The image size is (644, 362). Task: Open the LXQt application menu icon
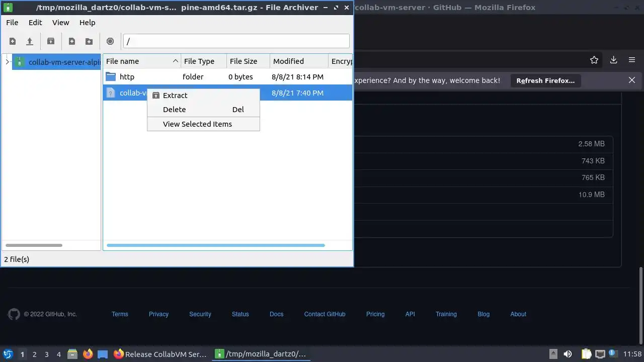click(8, 354)
